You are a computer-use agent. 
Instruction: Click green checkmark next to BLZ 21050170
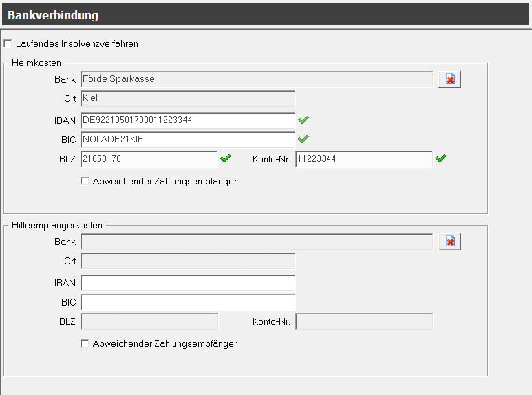226,159
